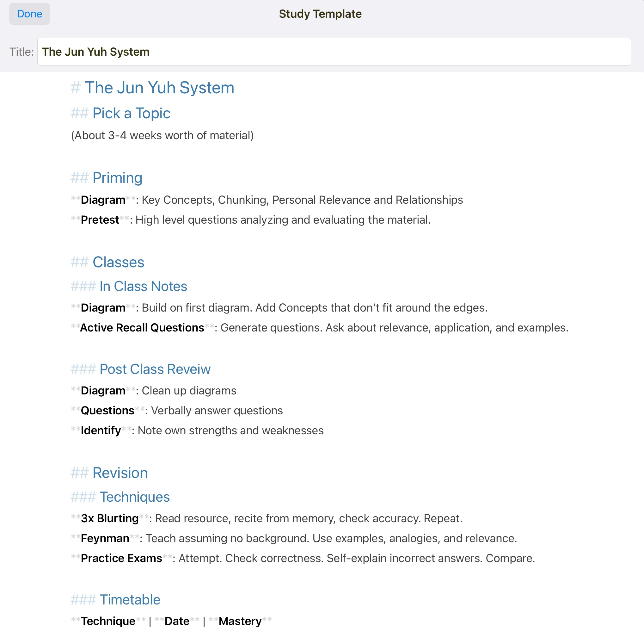Click the 'Revision' heading
The width and height of the screenshot is (644, 644).
tap(120, 473)
